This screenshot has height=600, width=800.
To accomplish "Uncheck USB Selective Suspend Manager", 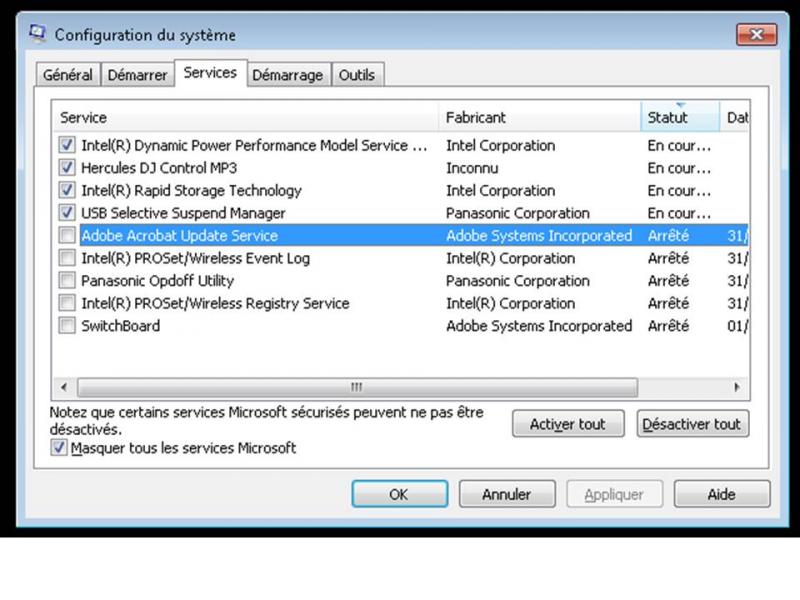I will 67,213.
